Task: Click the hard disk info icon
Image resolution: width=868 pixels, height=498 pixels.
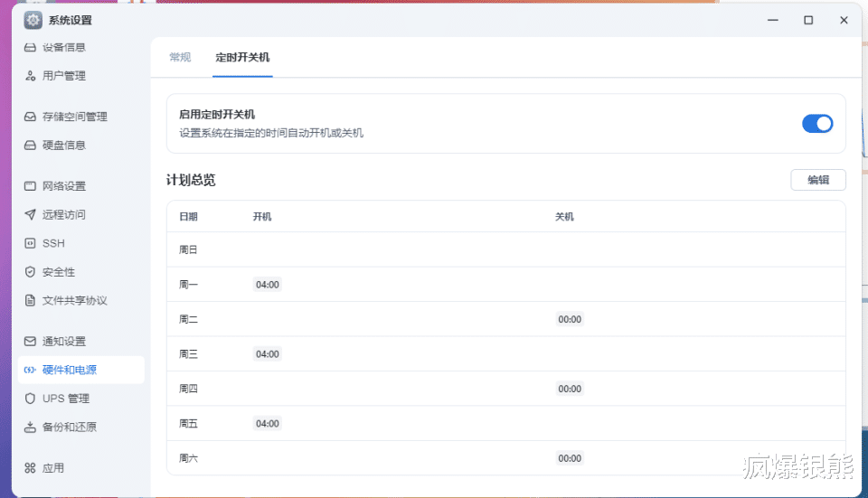Action: point(30,146)
